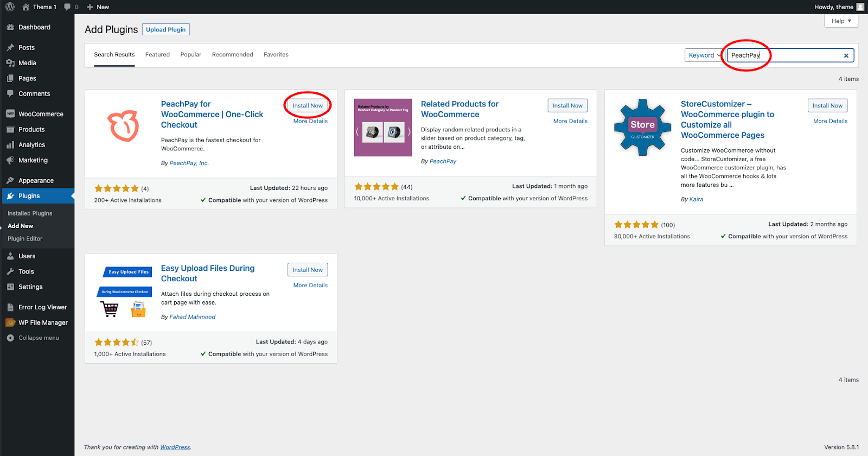Open More Details for StoreCustomizer
The image size is (868, 456).
tap(830, 121)
